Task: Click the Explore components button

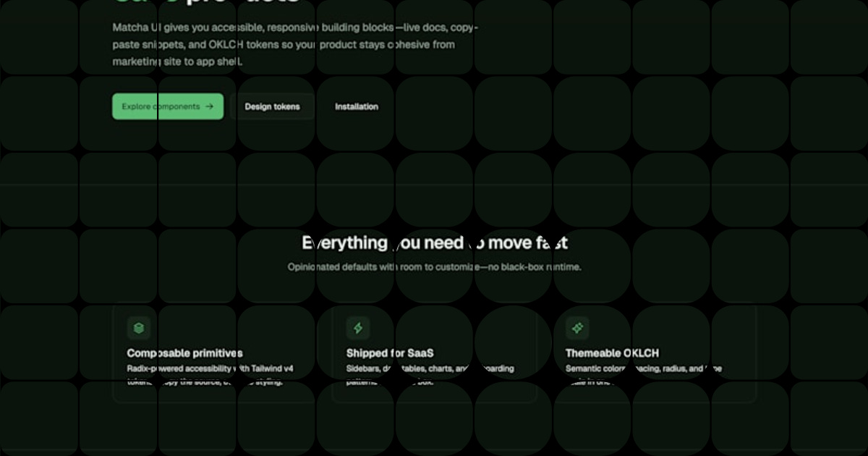Action: point(168,106)
